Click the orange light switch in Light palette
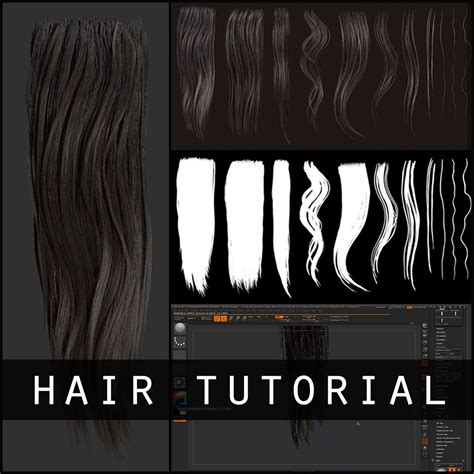 (452, 470)
